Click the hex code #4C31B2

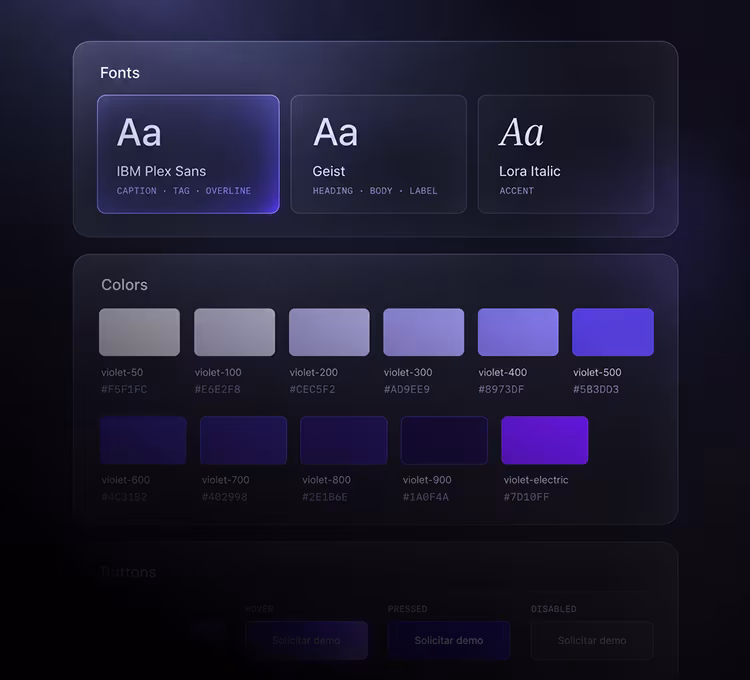124,497
